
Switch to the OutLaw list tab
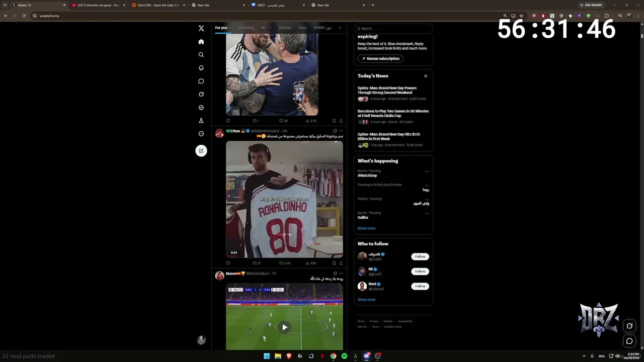coord(285,28)
